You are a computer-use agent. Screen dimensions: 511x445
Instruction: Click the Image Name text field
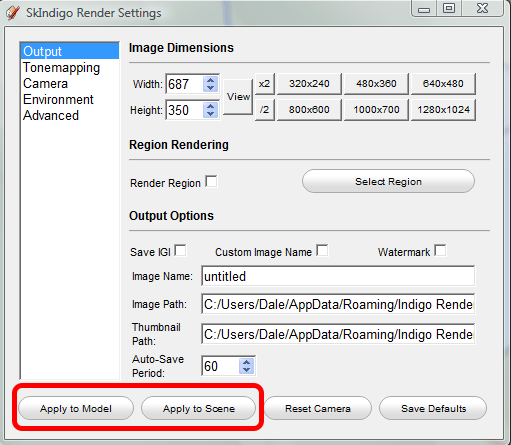(338, 276)
